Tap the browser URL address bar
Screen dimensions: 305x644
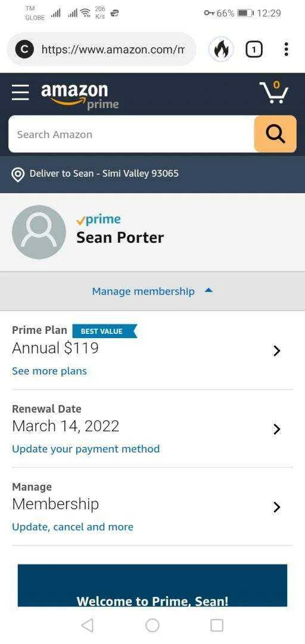(x=101, y=49)
